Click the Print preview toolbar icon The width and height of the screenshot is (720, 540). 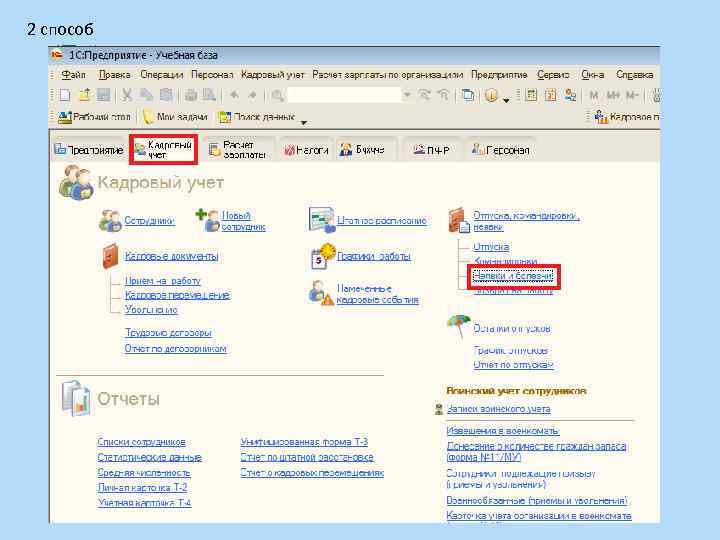click(209, 95)
